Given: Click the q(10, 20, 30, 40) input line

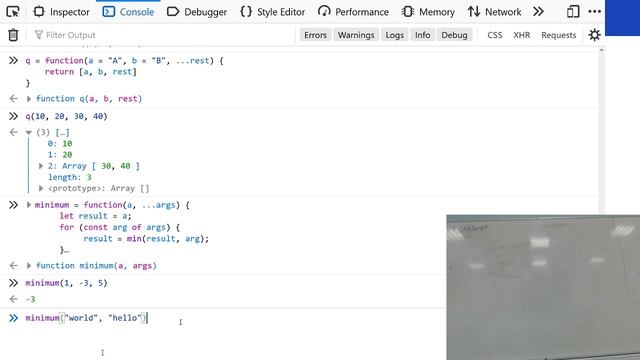Looking at the screenshot, I should click(66, 116).
